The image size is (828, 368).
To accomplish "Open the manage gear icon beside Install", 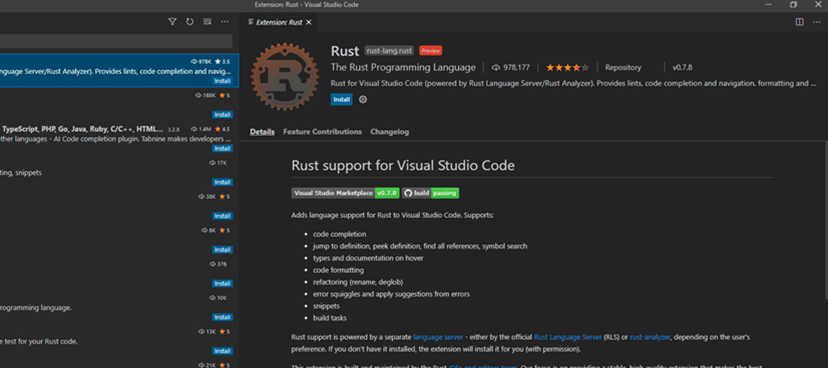I will [363, 99].
